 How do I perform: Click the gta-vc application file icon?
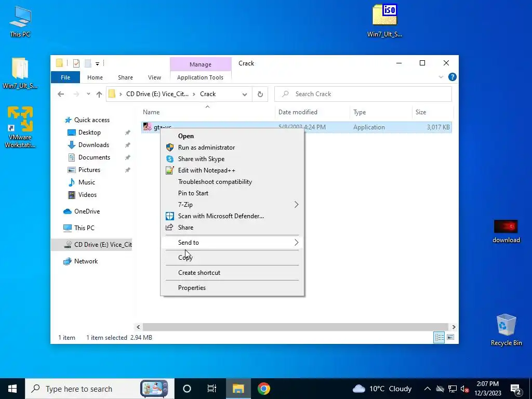(147, 127)
